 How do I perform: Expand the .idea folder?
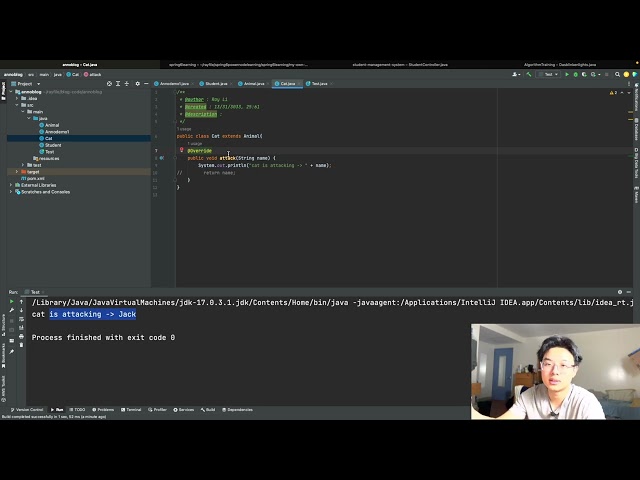tap(17, 98)
